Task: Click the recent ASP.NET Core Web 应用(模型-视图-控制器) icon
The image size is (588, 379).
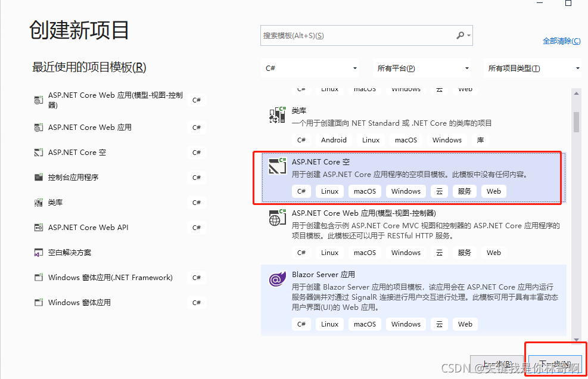Action: click(x=39, y=100)
